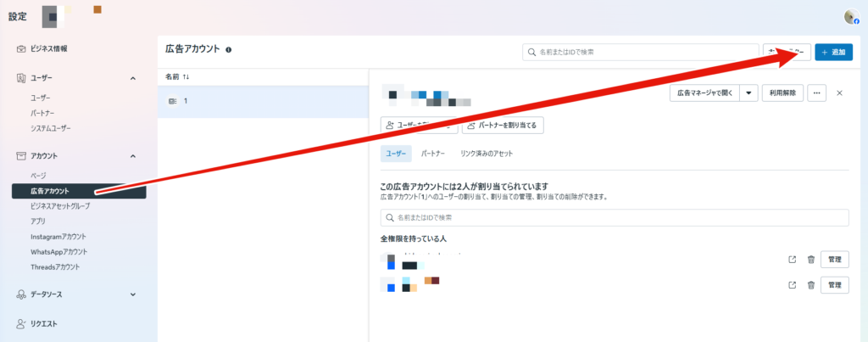Open the first user's external link icon

tap(793, 260)
